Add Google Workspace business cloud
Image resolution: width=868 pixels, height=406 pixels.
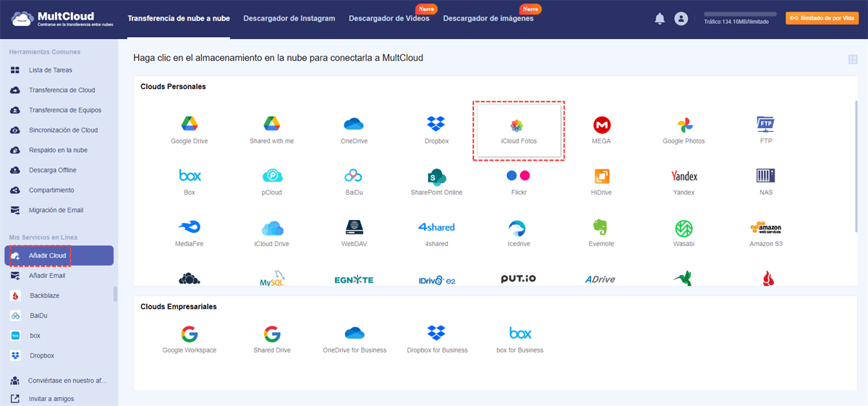(x=189, y=339)
